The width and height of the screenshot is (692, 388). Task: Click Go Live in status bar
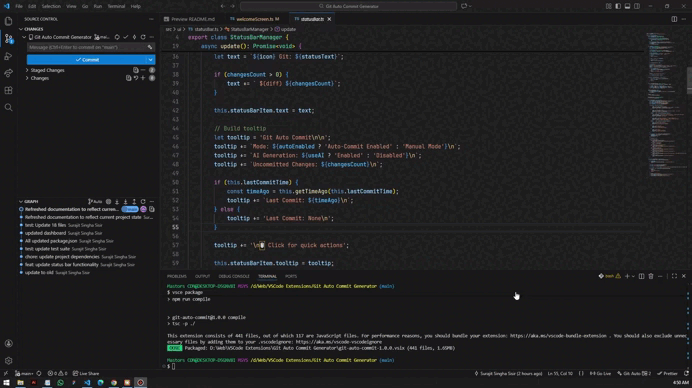(x=600, y=373)
